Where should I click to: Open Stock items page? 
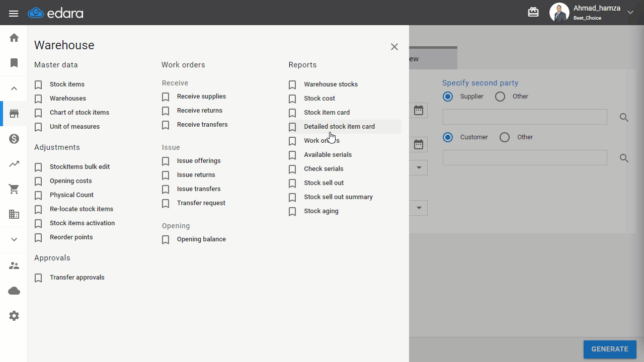pyautogui.click(x=67, y=84)
